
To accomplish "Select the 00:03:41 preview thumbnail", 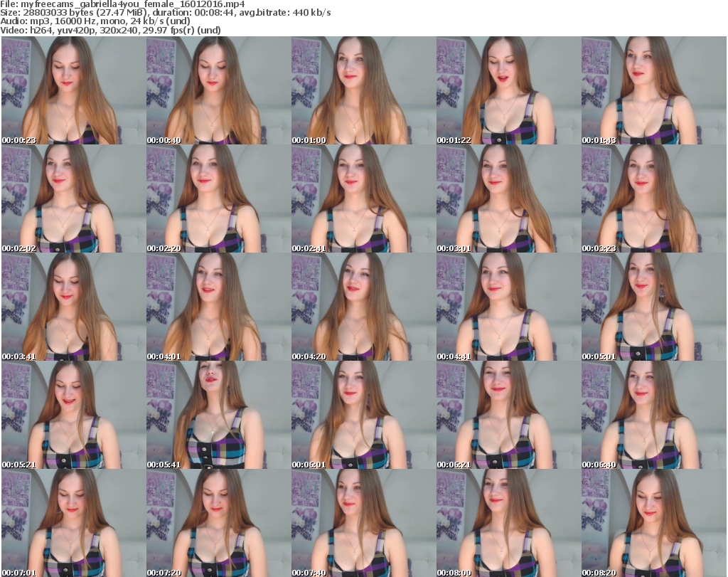I will coord(73,307).
